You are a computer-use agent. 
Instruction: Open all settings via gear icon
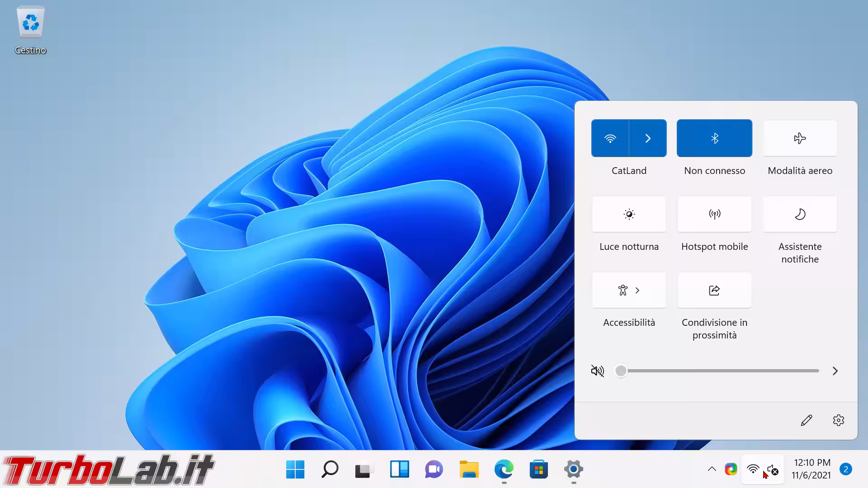coord(838,420)
